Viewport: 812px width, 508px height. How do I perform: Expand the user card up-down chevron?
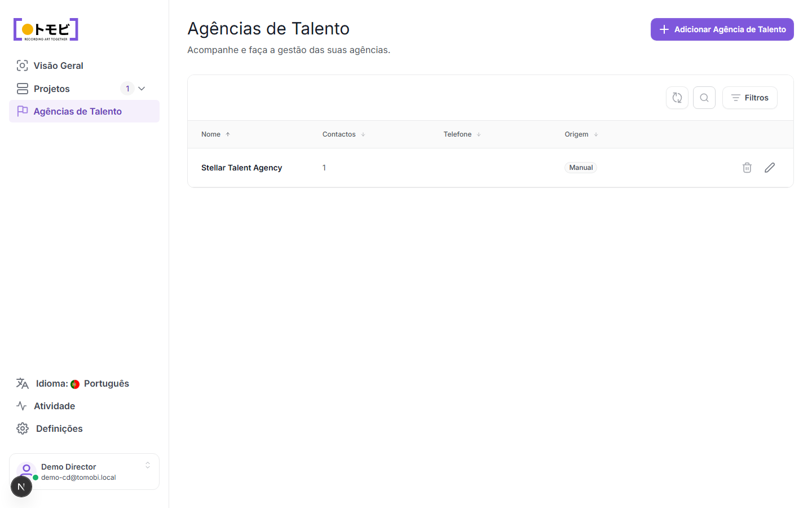point(148,465)
